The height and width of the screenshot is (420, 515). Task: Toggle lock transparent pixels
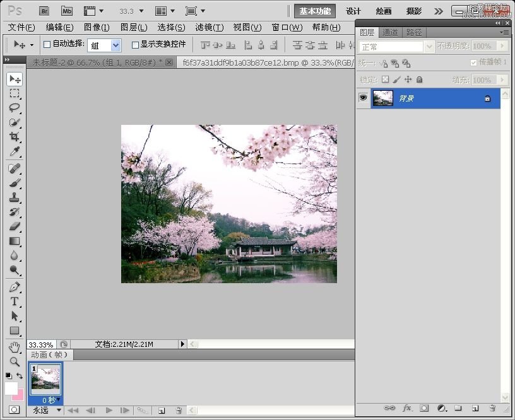pyautogui.click(x=385, y=79)
